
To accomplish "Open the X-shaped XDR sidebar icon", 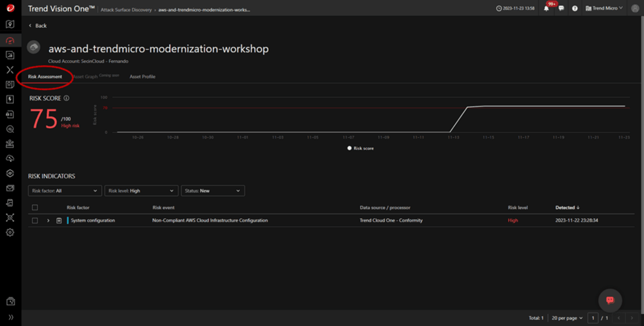I will click(x=11, y=70).
